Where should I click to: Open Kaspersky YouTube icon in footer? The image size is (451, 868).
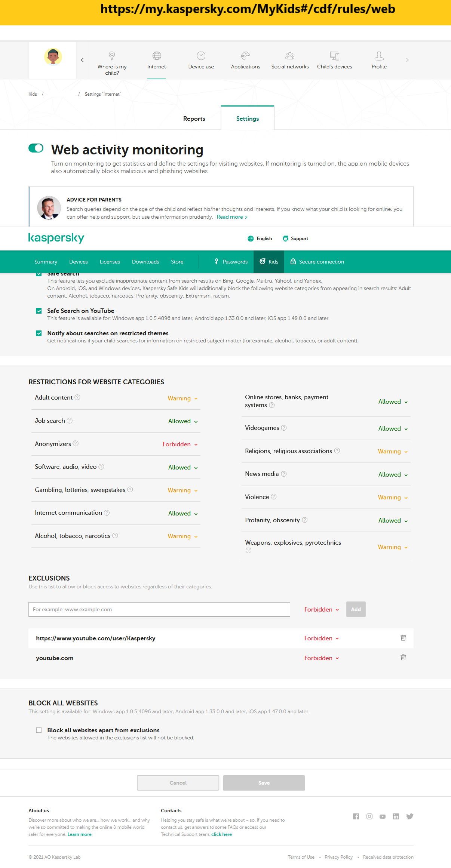coord(383,816)
